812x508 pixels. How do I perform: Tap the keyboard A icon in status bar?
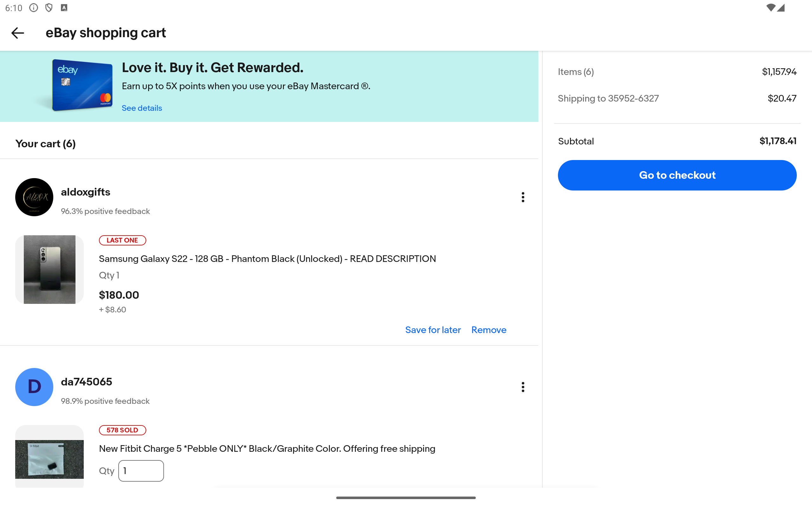pyautogui.click(x=64, y=8)
